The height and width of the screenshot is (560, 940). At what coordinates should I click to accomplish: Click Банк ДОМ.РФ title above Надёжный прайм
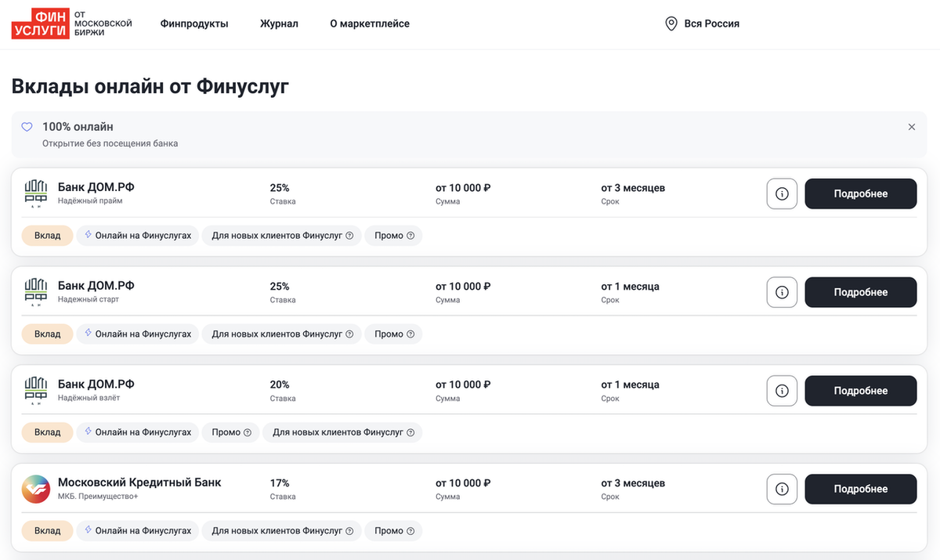[x=96, y=187]
